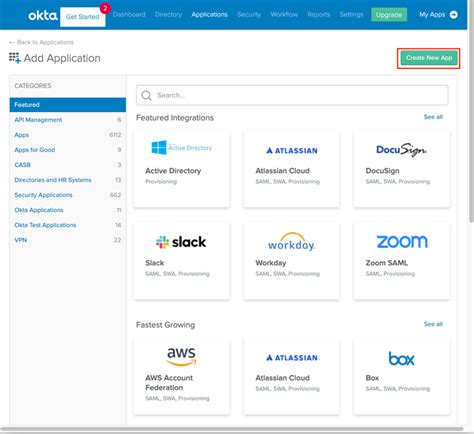This screenshot has height=434, width=474.
Task: Click the Slack card title
Action: click(155, 263)
